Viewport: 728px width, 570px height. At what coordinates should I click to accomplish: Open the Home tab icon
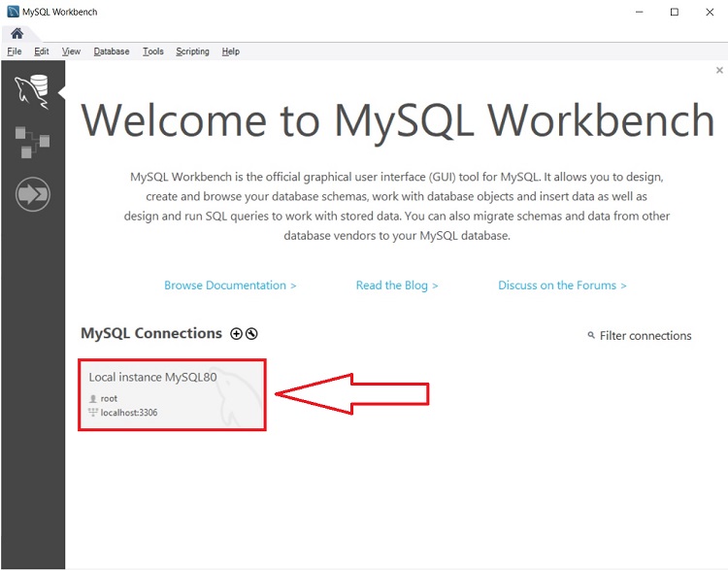coord(17,33)
